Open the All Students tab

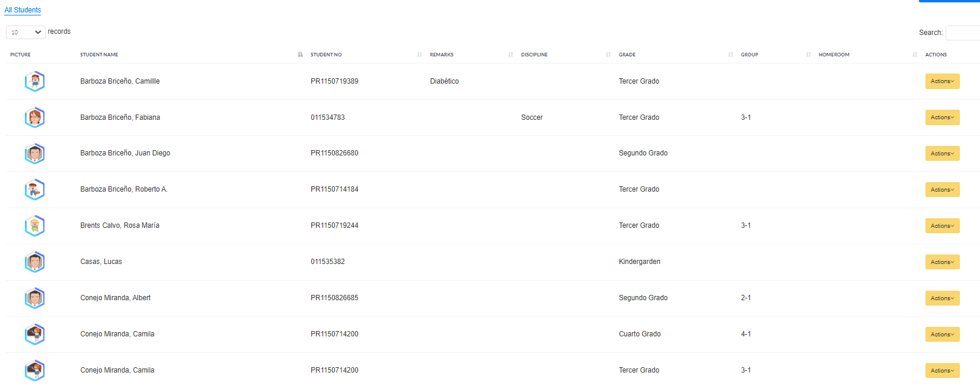tap(23, 10)
